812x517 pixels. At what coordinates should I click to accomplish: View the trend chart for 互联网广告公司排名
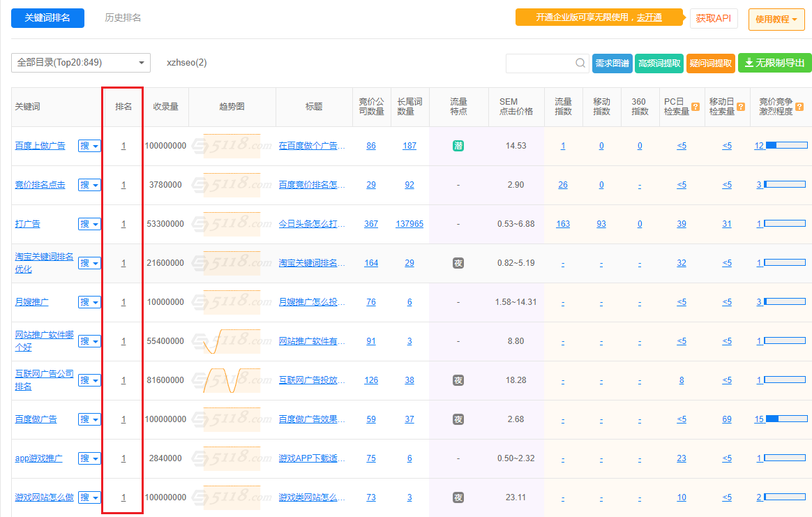232,380
